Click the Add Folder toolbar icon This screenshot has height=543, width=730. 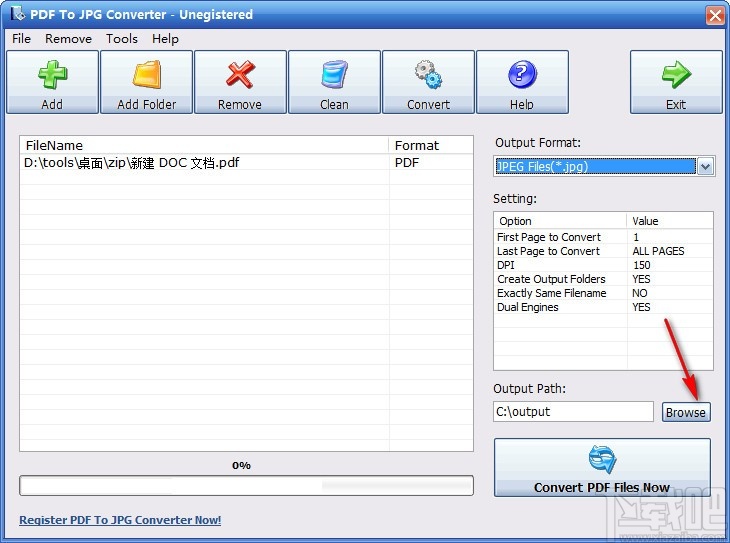(x=147, y=75)
